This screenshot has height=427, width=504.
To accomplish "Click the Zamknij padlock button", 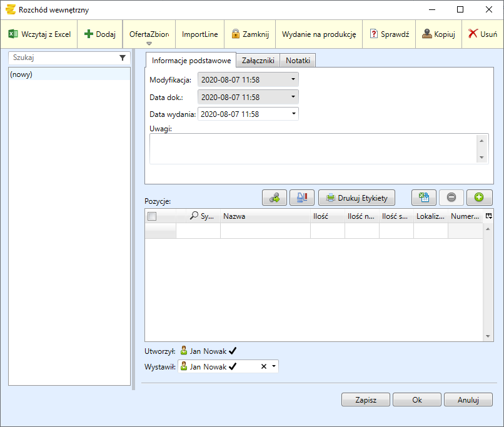I will [x=250, y=34].
